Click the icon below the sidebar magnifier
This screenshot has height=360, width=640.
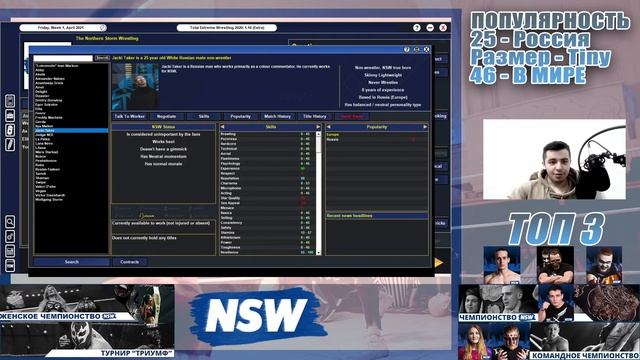click(10, 236)
